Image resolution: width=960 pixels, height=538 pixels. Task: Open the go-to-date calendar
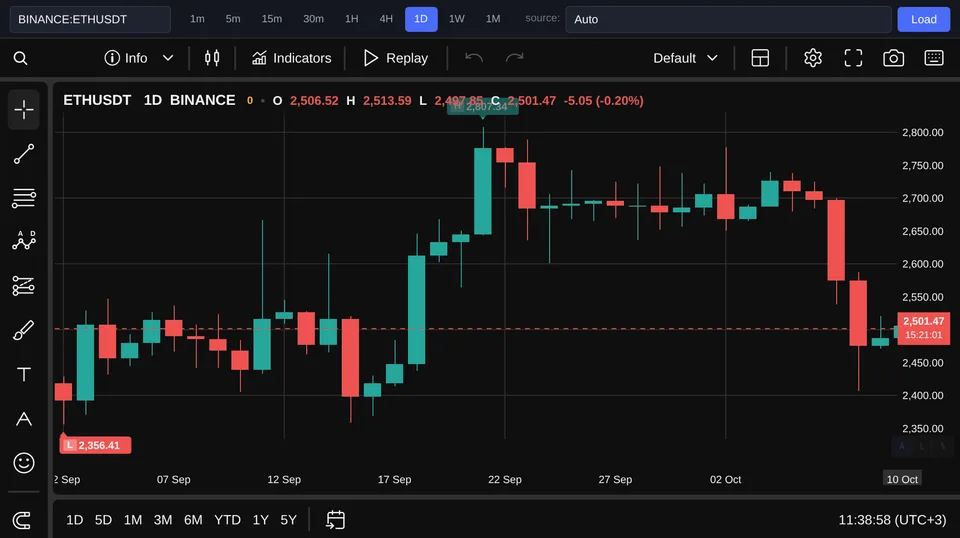[x=336, y=520]
